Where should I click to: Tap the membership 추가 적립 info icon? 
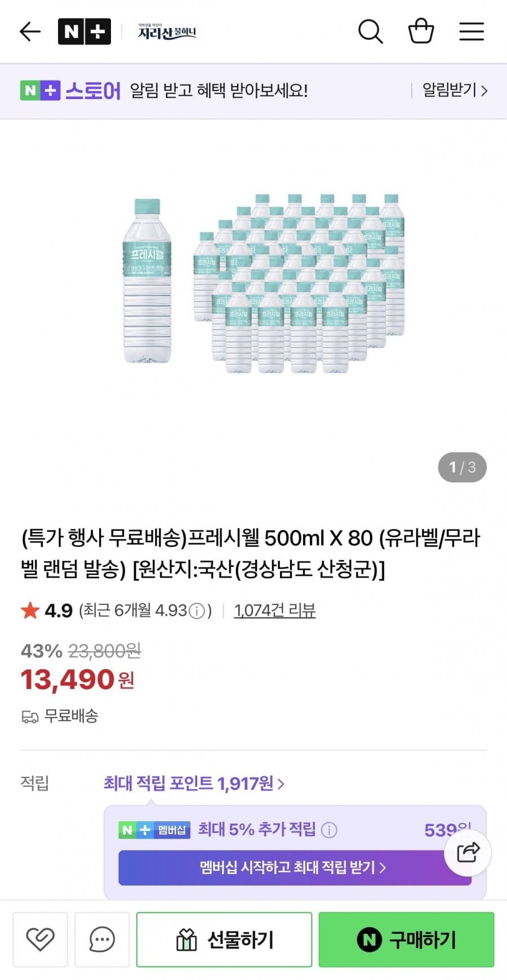(329, 830)
